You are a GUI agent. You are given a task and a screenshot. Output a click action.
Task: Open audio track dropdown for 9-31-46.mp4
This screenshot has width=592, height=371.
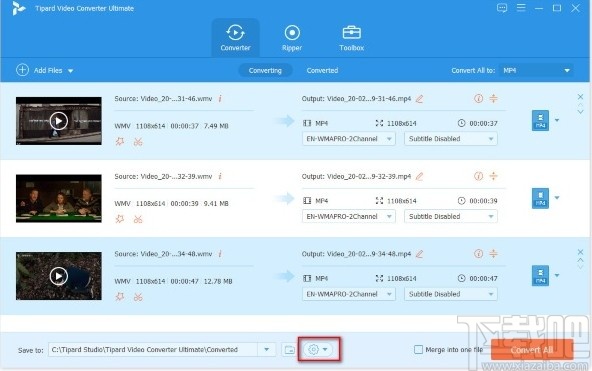[348, 139]
